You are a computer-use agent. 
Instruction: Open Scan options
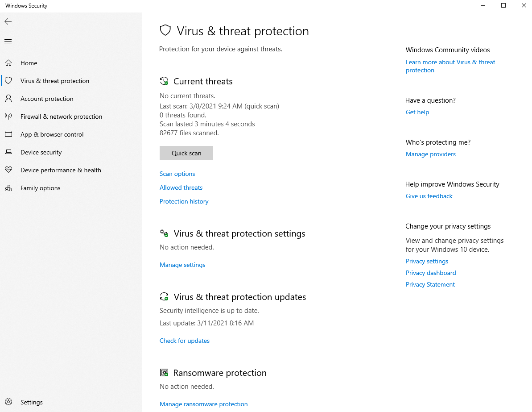point(177,174)
